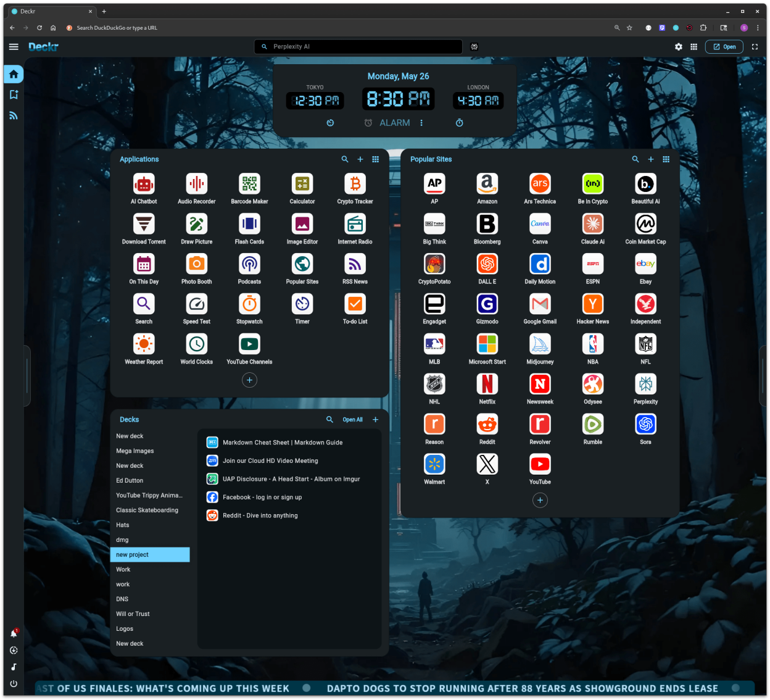This screenshot has height=700, width=770.
Task: Launch the Draw Picture app
Action: click(196, 224)
